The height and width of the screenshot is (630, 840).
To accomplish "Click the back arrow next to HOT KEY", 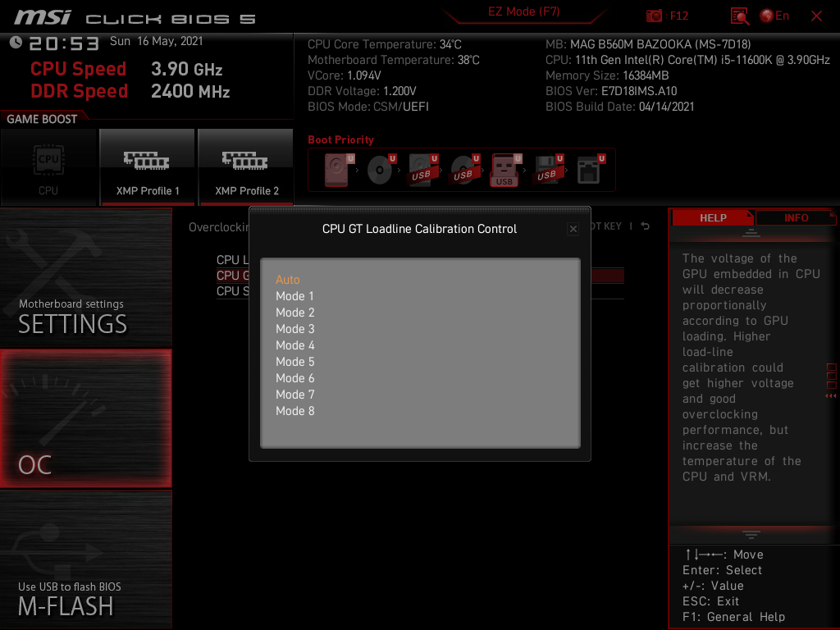I will pyautogui.click(x=645, y=226).
